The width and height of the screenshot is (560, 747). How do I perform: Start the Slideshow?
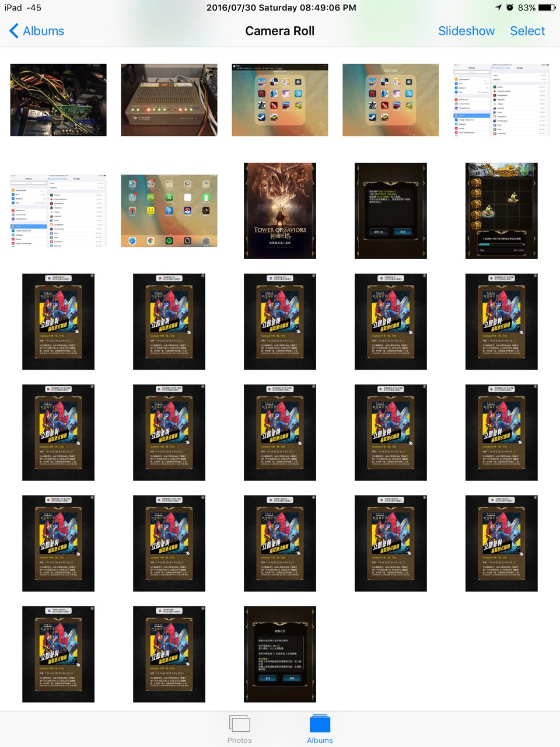(x=466, y=31)
